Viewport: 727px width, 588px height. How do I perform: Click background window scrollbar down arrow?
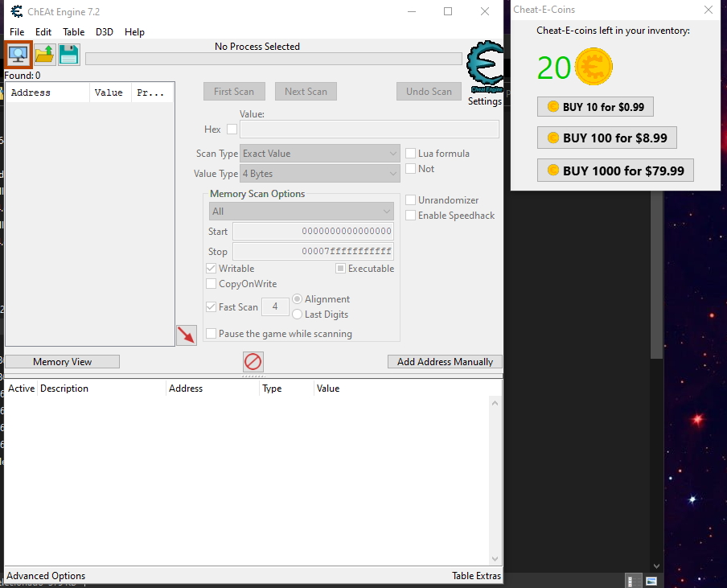[656, 566]
